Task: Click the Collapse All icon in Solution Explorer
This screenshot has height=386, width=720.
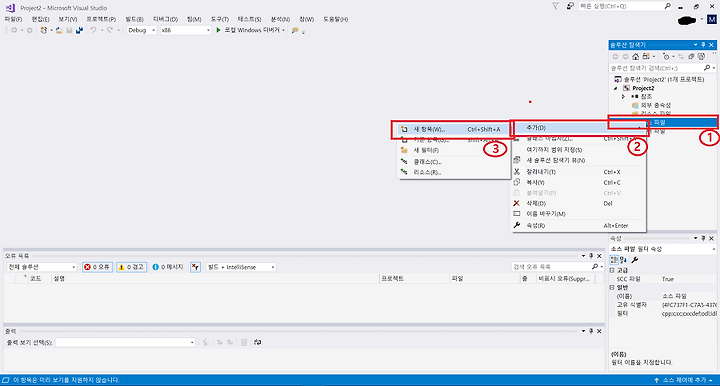Action: pyautogui.click(x=691, y=56)
